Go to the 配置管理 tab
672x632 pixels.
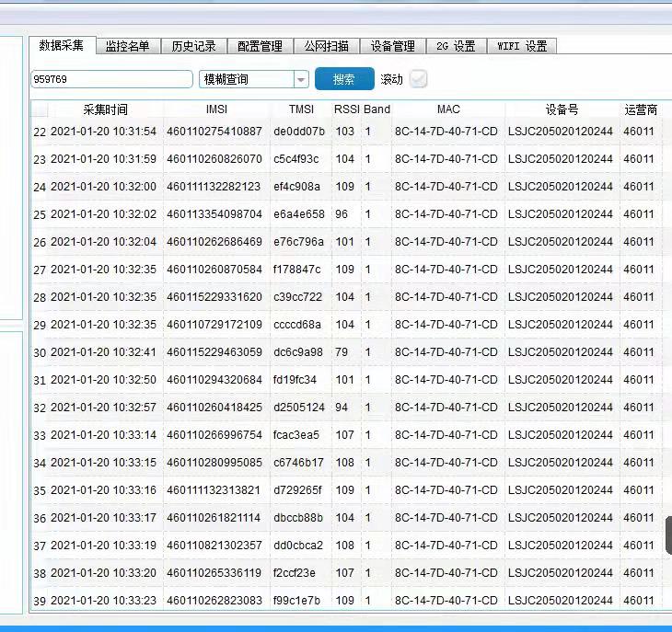click(260, 46)
